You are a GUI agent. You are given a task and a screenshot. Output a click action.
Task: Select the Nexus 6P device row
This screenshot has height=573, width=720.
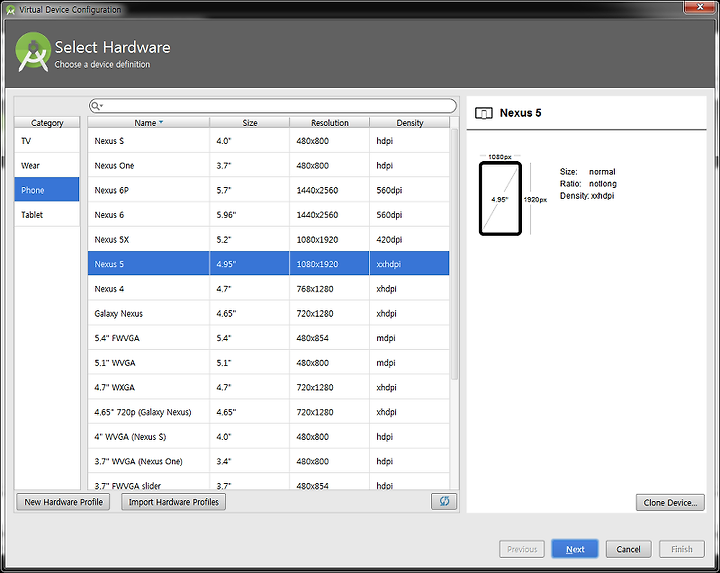(x=269, y=190)
